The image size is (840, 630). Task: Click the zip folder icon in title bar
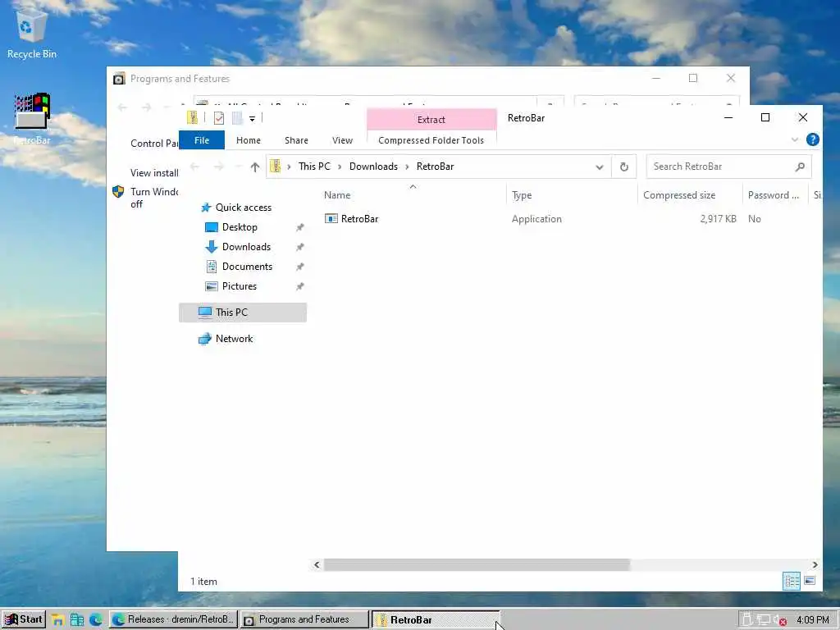[192, 118]
